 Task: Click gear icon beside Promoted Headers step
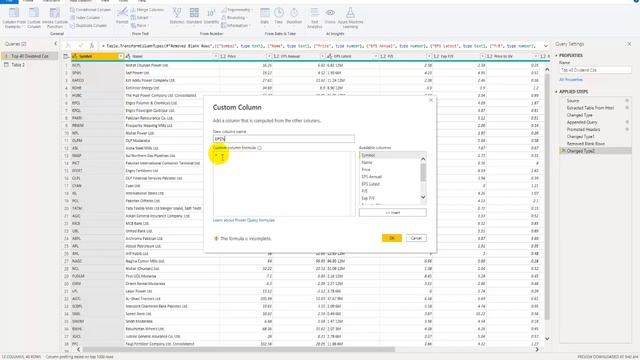[627, 129]
